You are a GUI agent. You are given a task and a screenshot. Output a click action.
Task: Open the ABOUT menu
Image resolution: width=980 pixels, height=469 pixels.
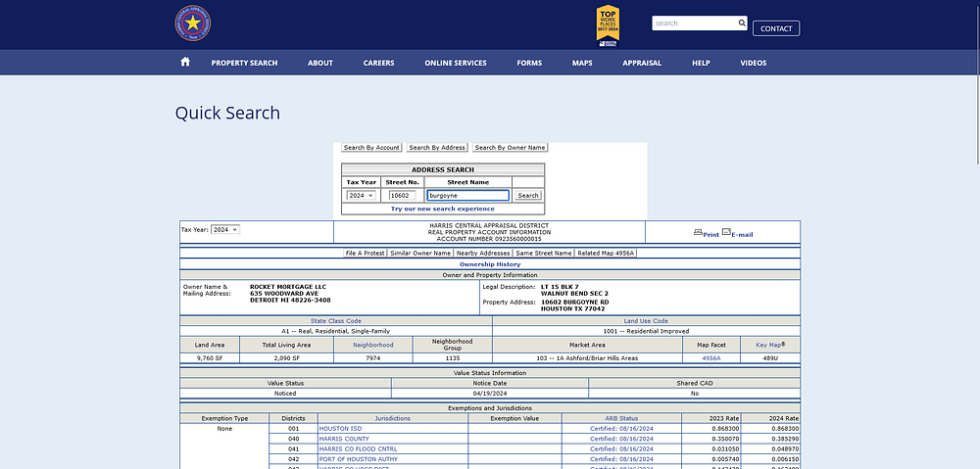[x=320, y=63]
